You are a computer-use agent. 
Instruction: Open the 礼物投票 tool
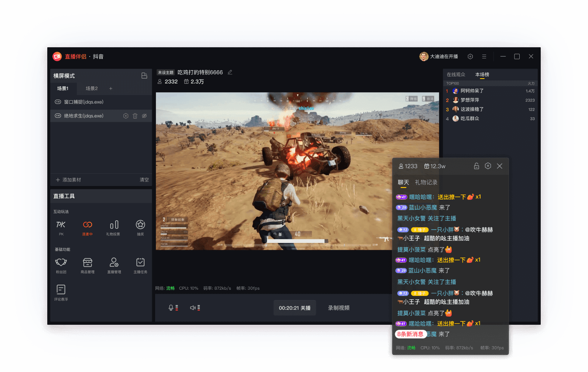coord(113,228)
